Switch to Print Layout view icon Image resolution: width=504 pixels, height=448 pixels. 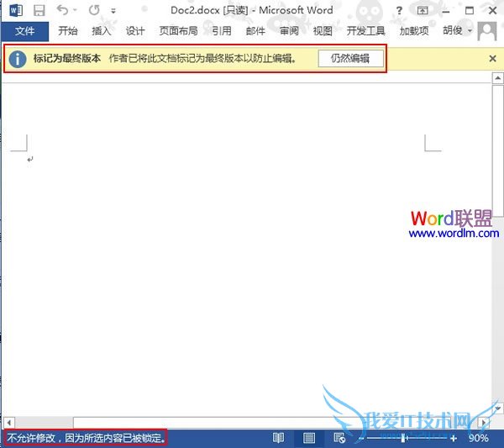pyautogui.click(x=309, y=438)
